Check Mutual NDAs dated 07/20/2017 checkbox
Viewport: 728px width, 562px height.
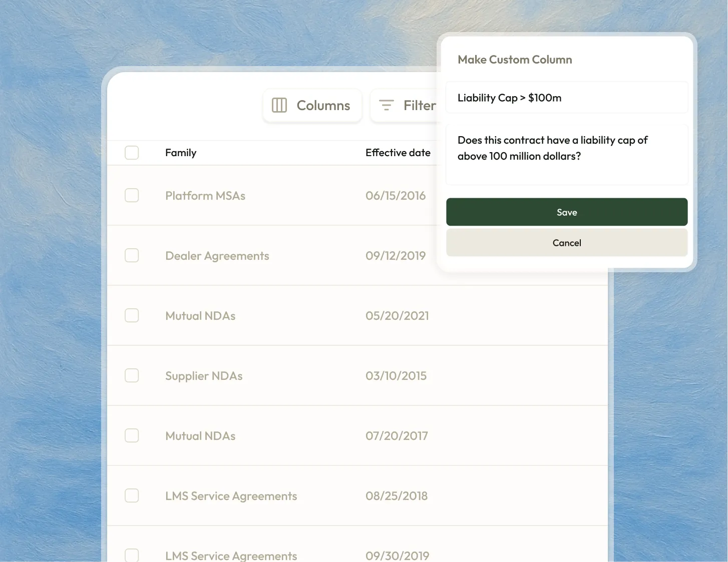pos(132,436)
